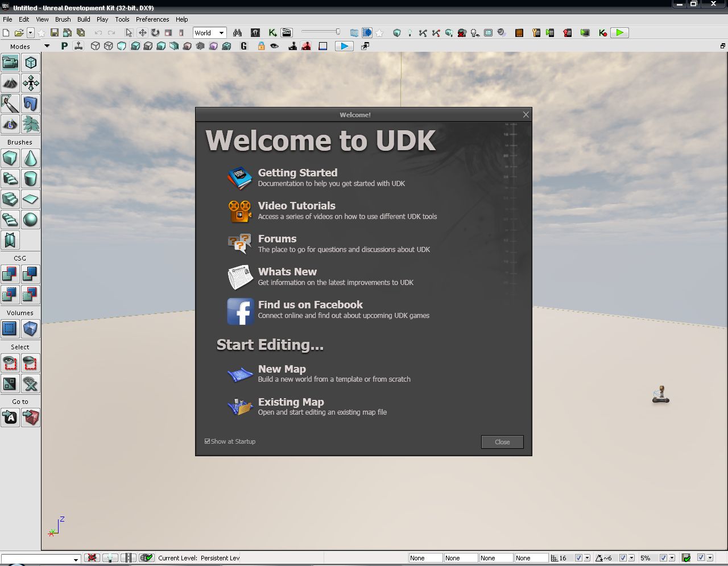Open the View menu
728x566 pixels.
click(x=42, y=19)
